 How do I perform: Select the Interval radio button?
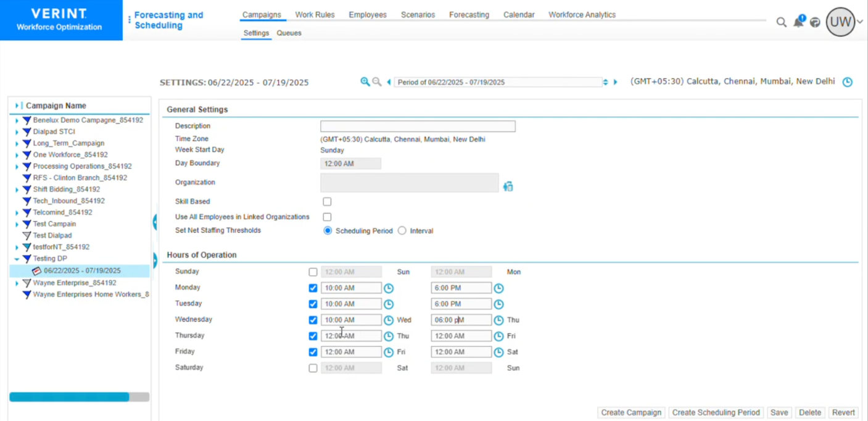pyautogui.click(x=402, y=231)
